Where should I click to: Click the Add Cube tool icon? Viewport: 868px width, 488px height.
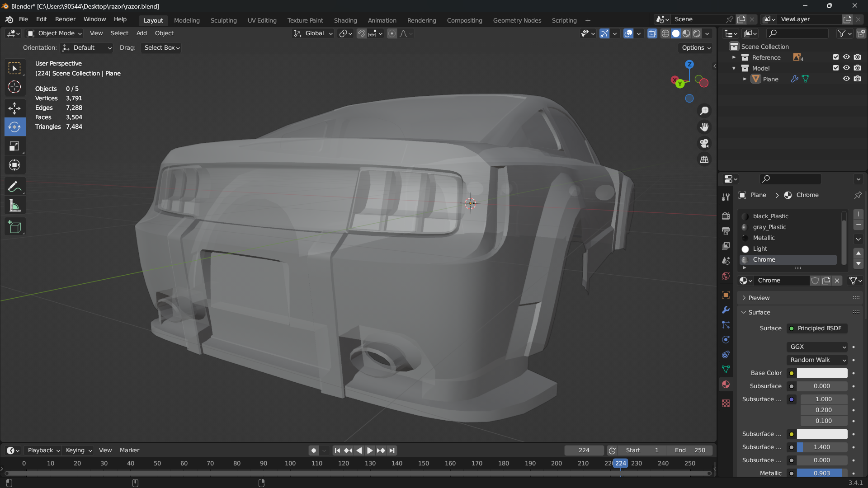(14, 227)
